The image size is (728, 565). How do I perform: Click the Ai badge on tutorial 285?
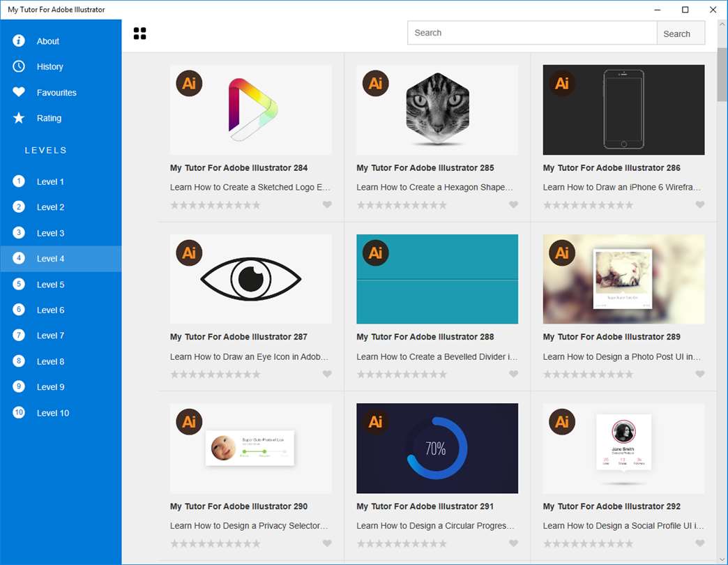click(376, 84)
